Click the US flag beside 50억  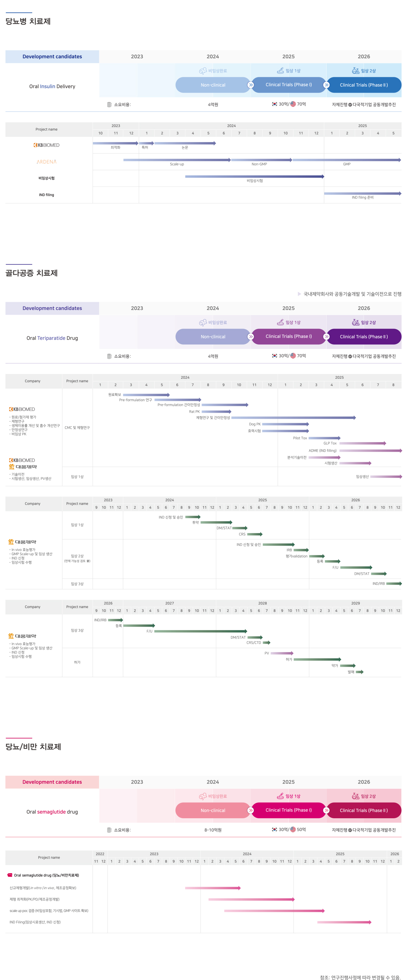click(x=293, y=830)
